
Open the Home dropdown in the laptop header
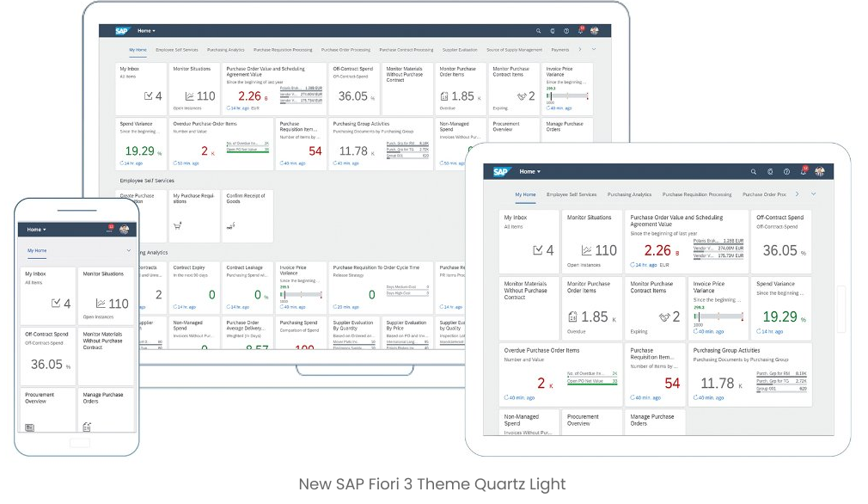point(146,31)
